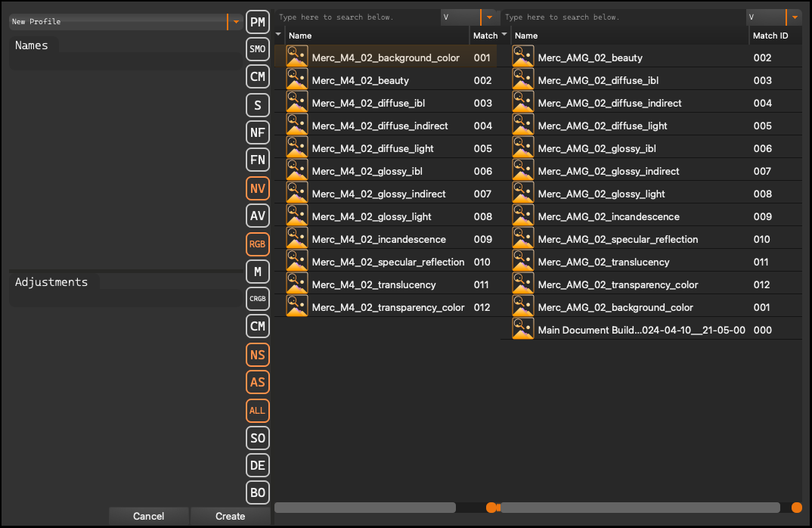Toggle the CM button just below SMO
Screen dimensions: 812x528
tap(257, 76)
